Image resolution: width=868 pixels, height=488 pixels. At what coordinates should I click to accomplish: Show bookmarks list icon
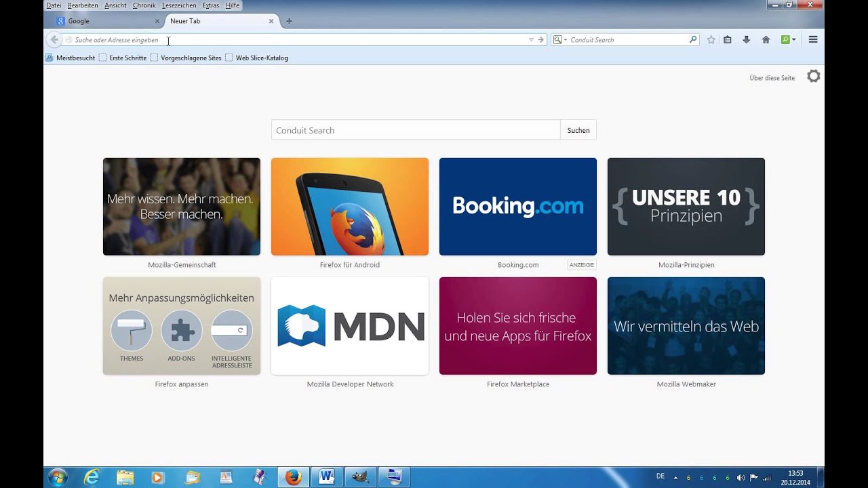727,39
